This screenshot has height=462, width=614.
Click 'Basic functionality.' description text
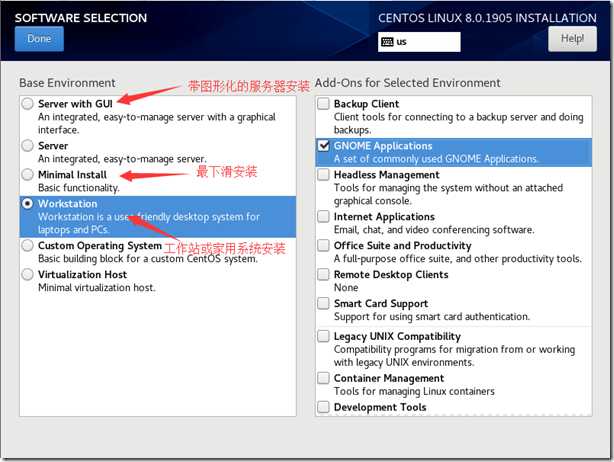79,188
